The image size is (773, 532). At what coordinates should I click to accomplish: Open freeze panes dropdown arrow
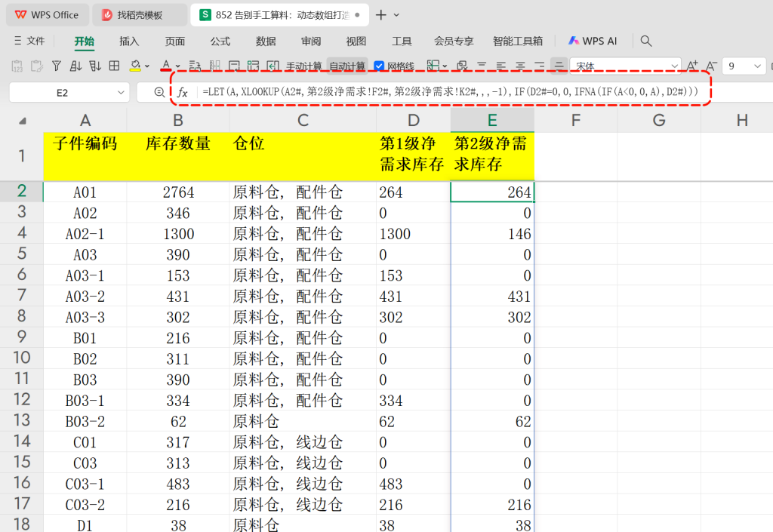(x=445, y=66)
